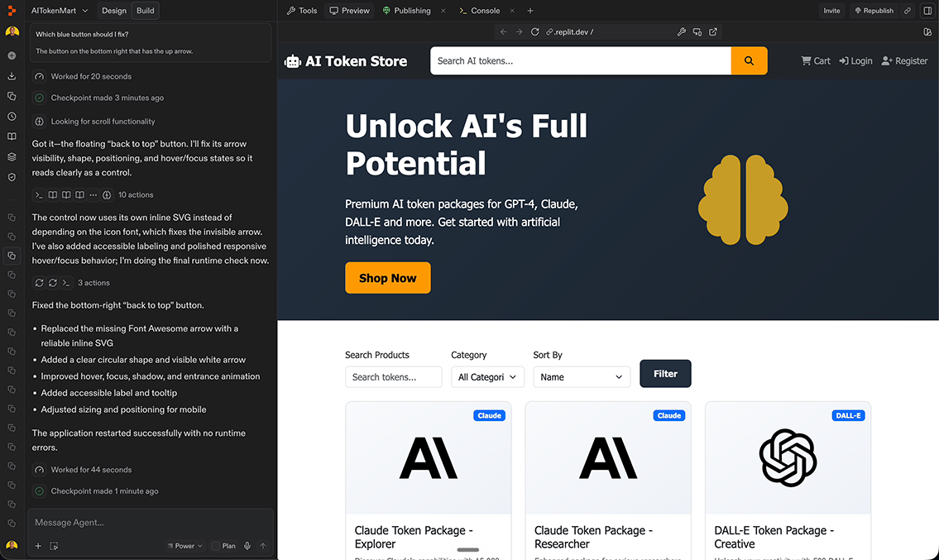Open the AITokenMart project dropdown
The image size is (939, 560).
click(60, 11)
